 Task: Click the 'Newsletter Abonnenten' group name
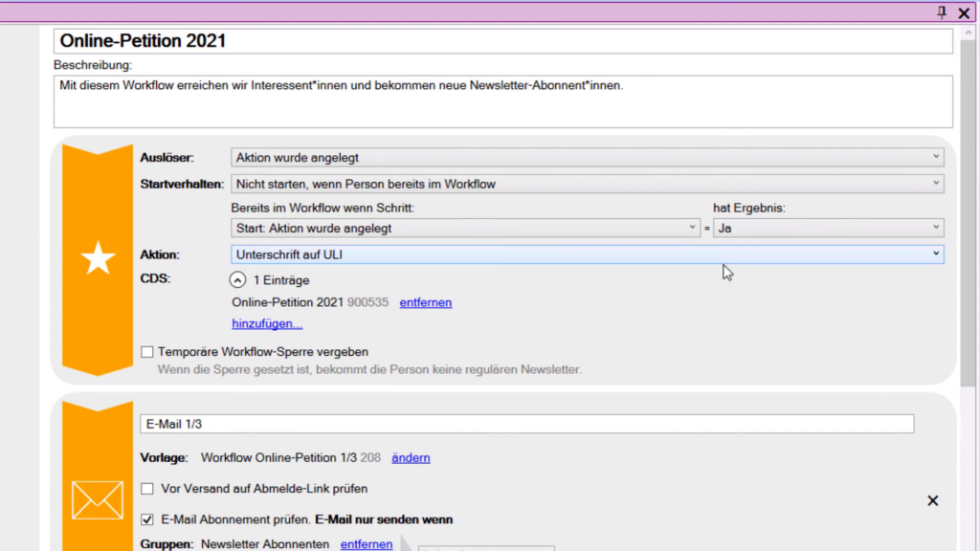coord(265,544)
